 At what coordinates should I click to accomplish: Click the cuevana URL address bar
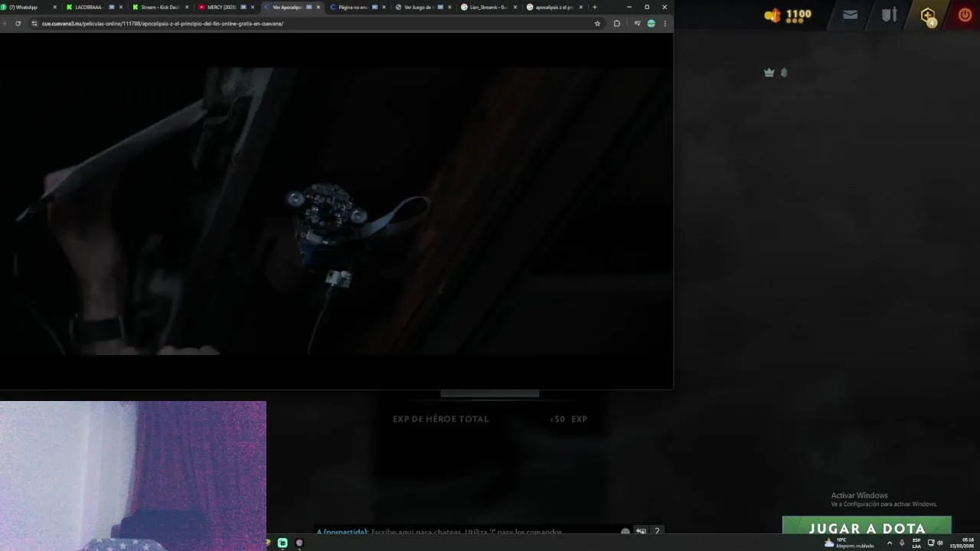coord(314,24)
